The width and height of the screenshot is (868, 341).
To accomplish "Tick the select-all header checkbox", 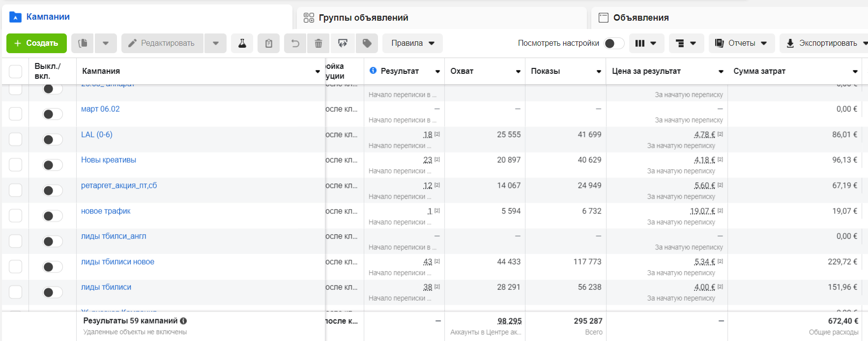I will point(16,71).
